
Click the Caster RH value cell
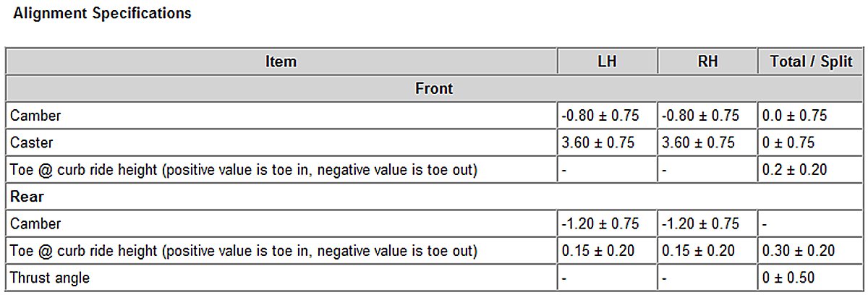[698, 142]
